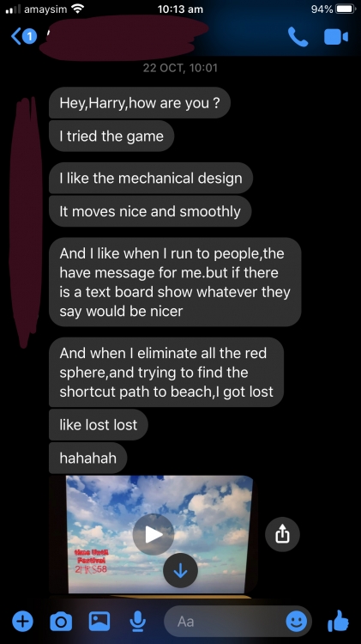Start a video call
Image resolution: width=361 pixels, height=644 pixels.
point(336,37)
